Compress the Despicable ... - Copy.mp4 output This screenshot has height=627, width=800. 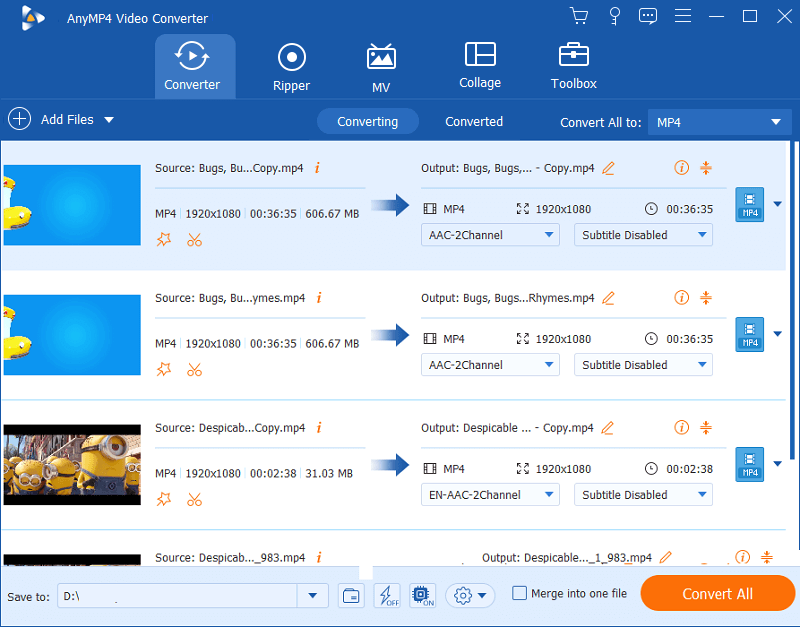click(706, 427)
